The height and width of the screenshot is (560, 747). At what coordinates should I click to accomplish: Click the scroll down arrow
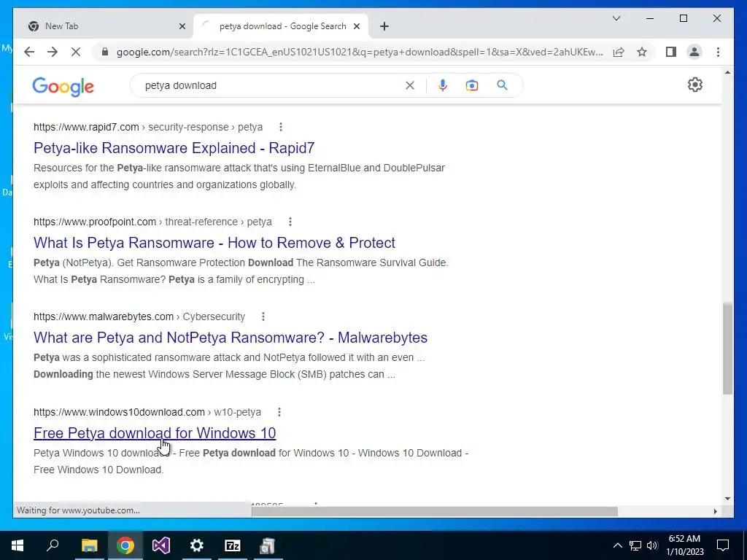click(727, 499)
